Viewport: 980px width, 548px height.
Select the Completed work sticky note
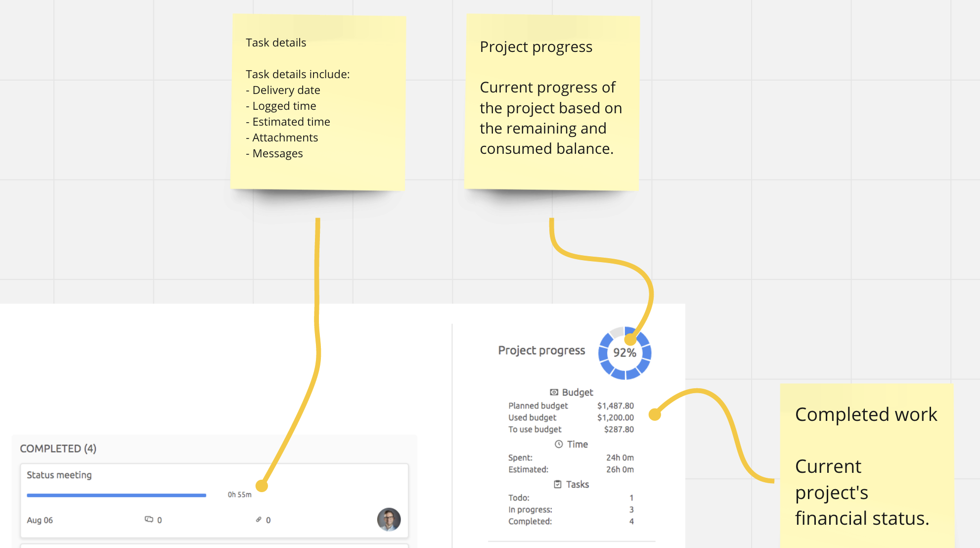point(866,465)
